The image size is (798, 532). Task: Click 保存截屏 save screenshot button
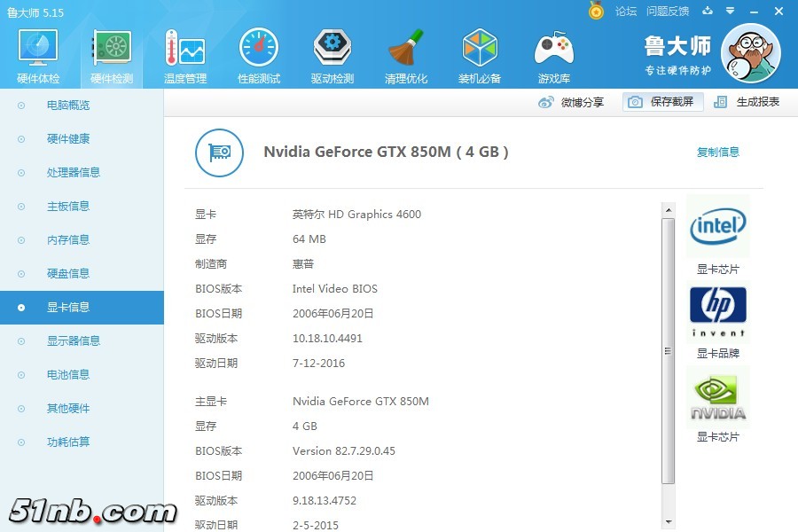click(x=663, y=102)
